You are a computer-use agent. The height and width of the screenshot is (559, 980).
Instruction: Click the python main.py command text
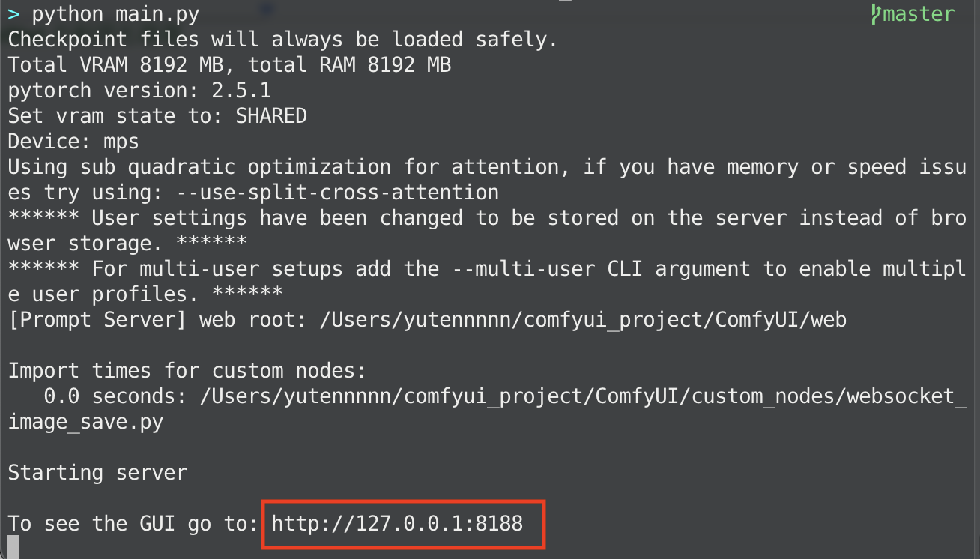coord(115,14)
